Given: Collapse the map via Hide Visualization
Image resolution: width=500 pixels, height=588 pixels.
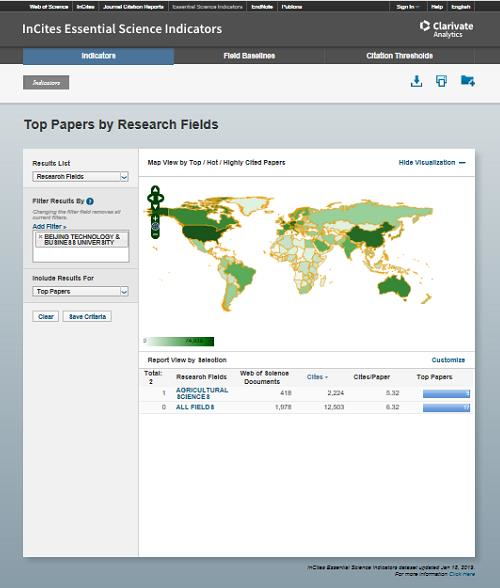Looking at the screenshot, I should point(432,162).
